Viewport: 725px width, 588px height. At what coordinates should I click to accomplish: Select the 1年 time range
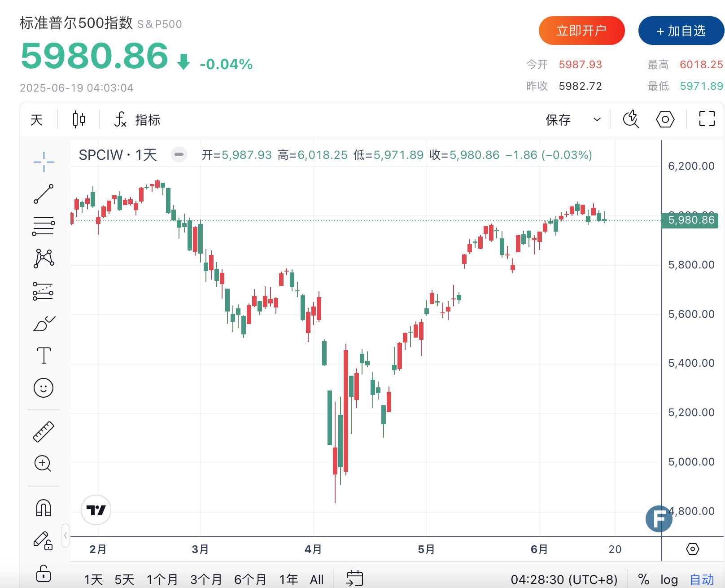point(288,579)
